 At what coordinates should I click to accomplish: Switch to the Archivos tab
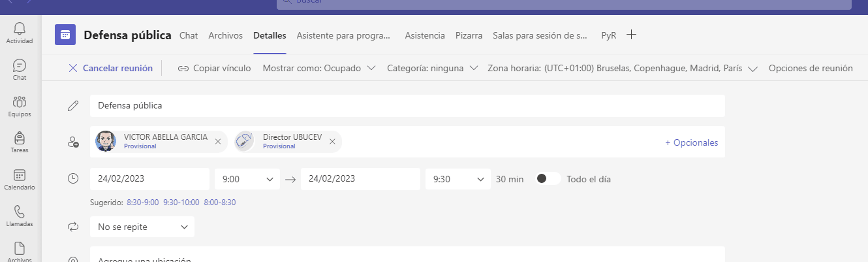(x=225, y=35)
